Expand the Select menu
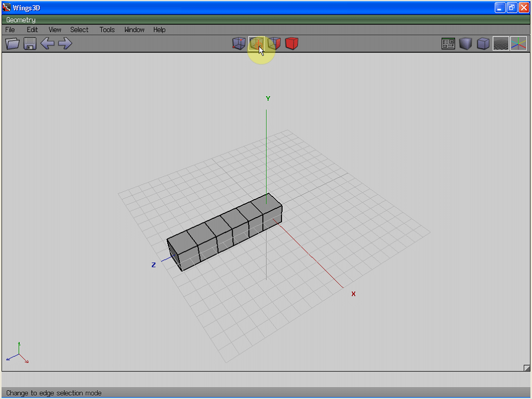 point(79,30)
